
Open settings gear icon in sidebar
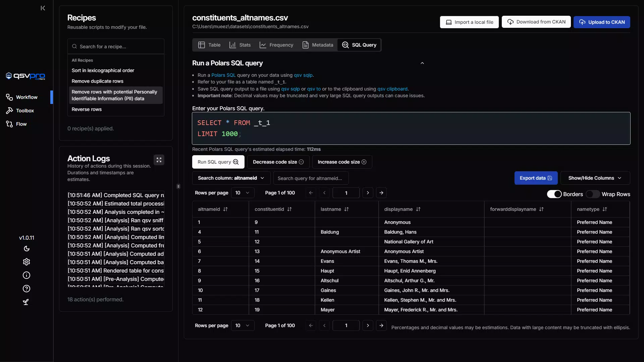(26, 262)
